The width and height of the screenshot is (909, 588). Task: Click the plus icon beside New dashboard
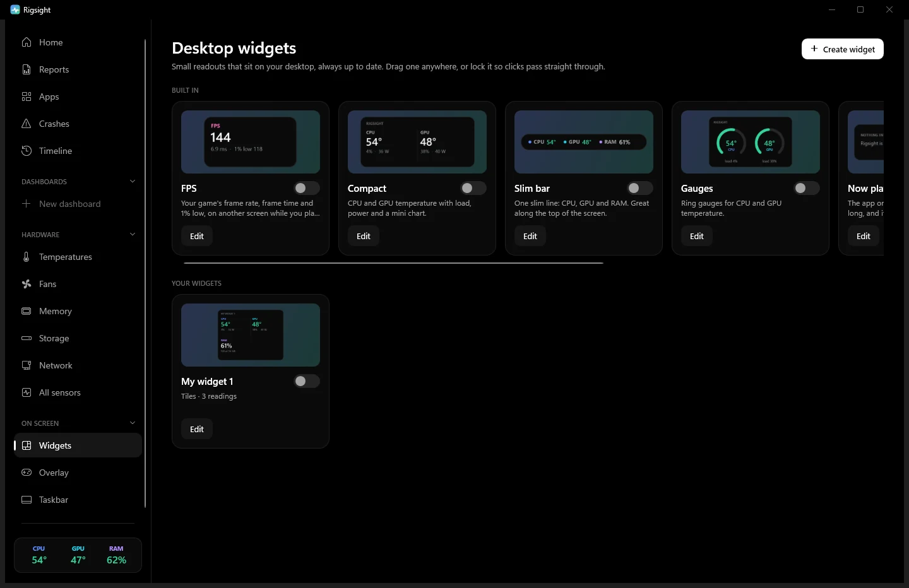point(27,204)
